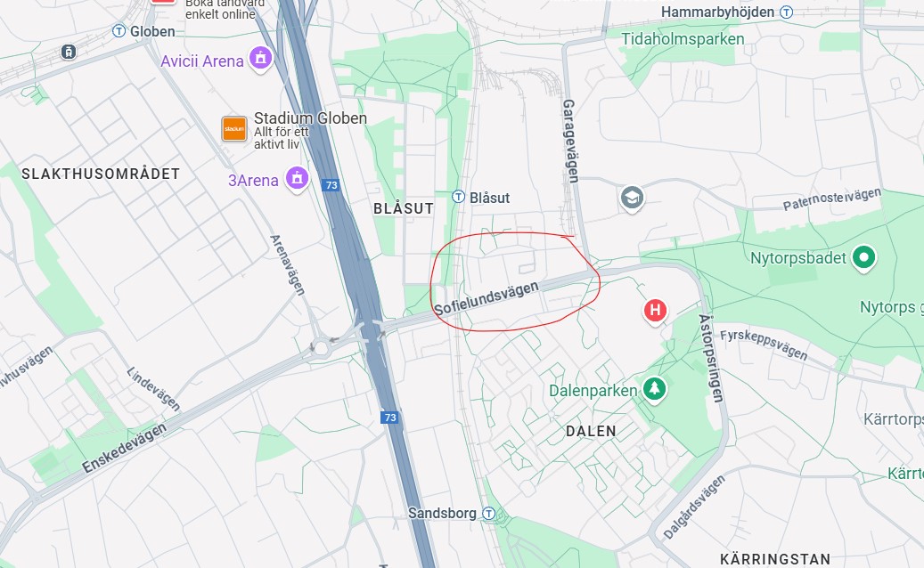Image resolution: width=924 pixels, height=568 pixels.
Task: Click the upper route 73 road shield
Action: click(331, 185)
